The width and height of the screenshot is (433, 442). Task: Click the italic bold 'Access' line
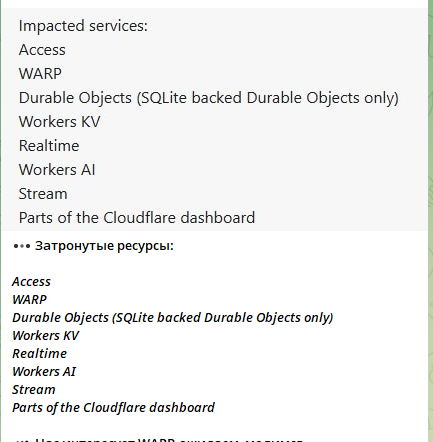(31, 282)
